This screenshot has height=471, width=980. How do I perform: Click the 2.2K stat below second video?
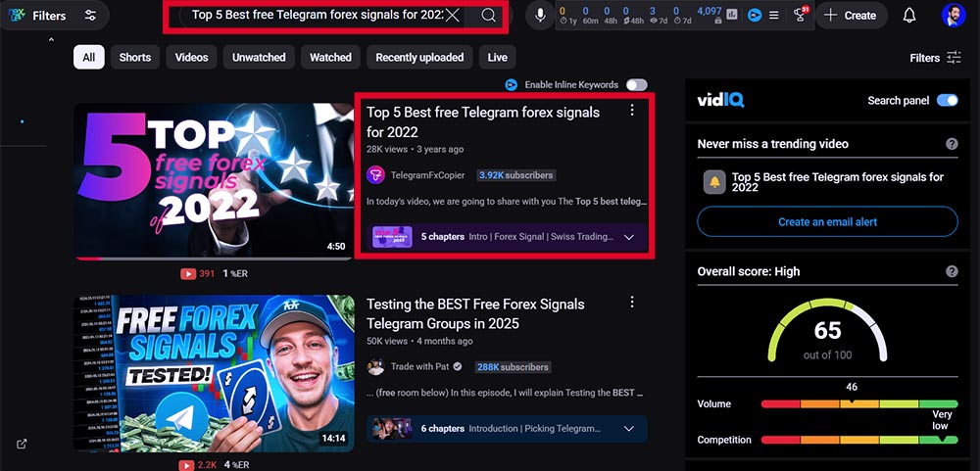(x=208, y=465)
